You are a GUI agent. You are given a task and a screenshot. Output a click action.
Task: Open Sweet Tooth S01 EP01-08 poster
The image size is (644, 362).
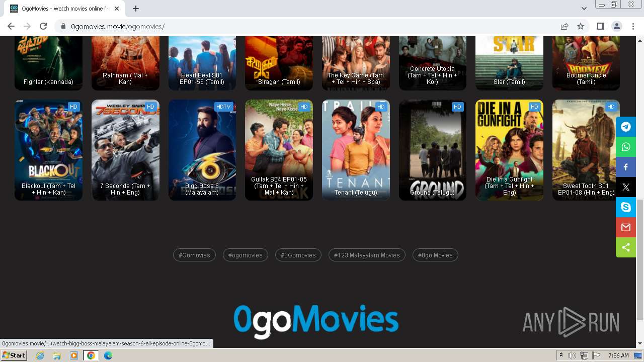tap(586, 150)
